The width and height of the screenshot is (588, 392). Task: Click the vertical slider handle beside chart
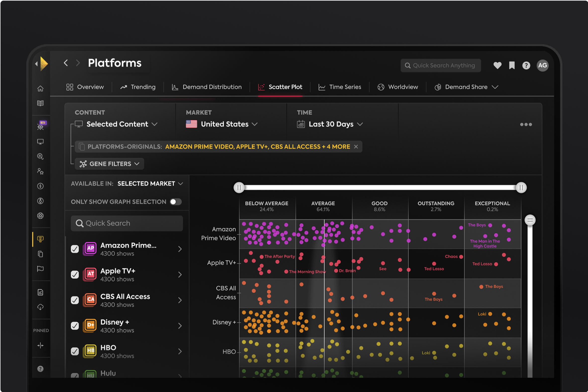530,220
